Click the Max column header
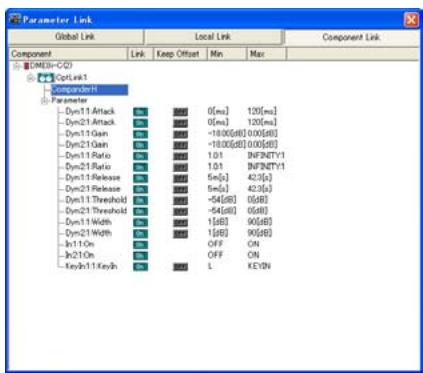 266,54
